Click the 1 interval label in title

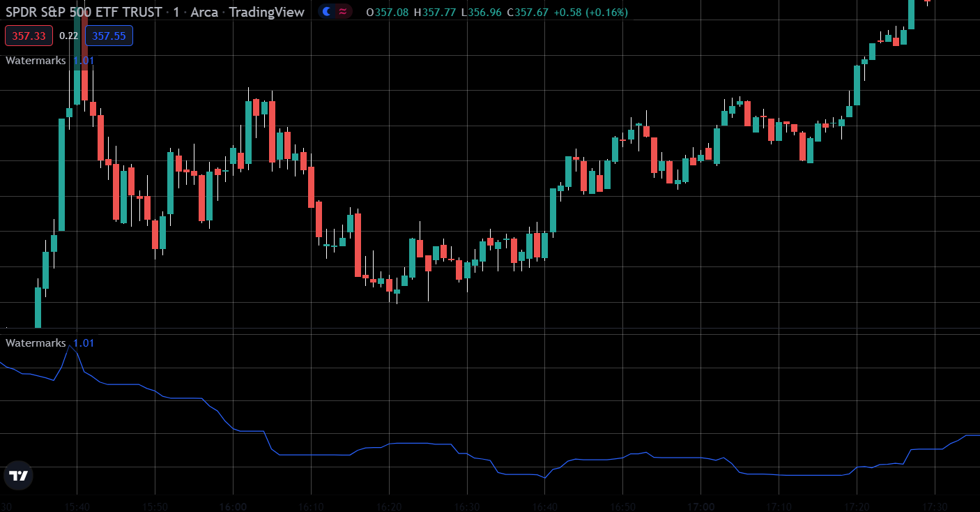pos(176,12)
